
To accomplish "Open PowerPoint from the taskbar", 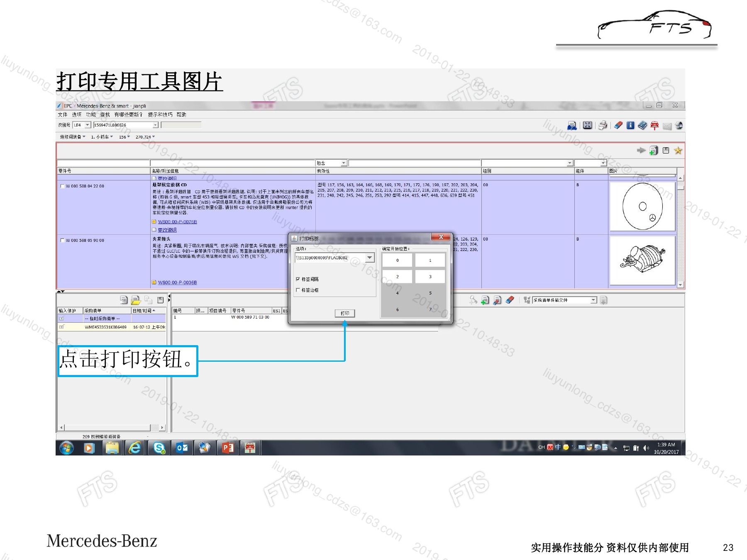I will pyautogui.click(x=228, y=448).
